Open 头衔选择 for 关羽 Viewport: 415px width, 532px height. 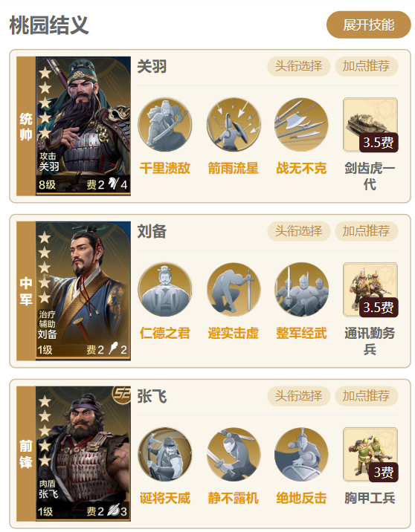click(x=298, y=66)
